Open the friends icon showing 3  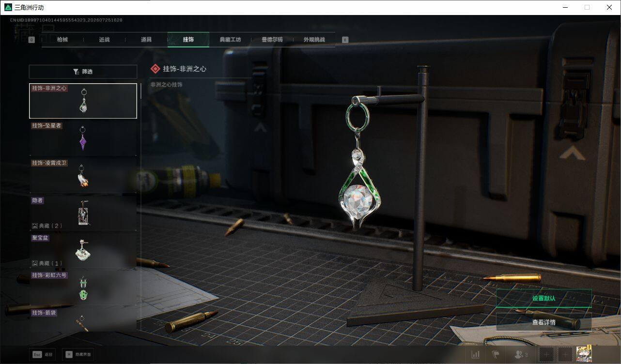click(x=521, y=355)
